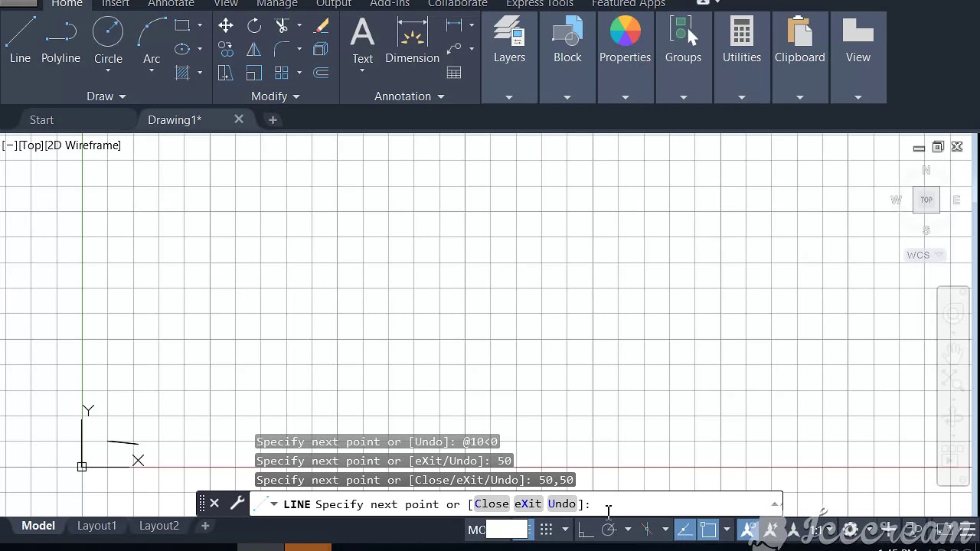Open the Start tab

pos(41,120)
